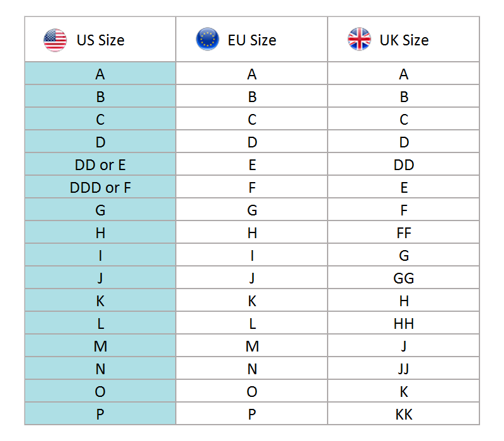Select the P cell in US Size column

pyautogui.click(x=100, y=414)
